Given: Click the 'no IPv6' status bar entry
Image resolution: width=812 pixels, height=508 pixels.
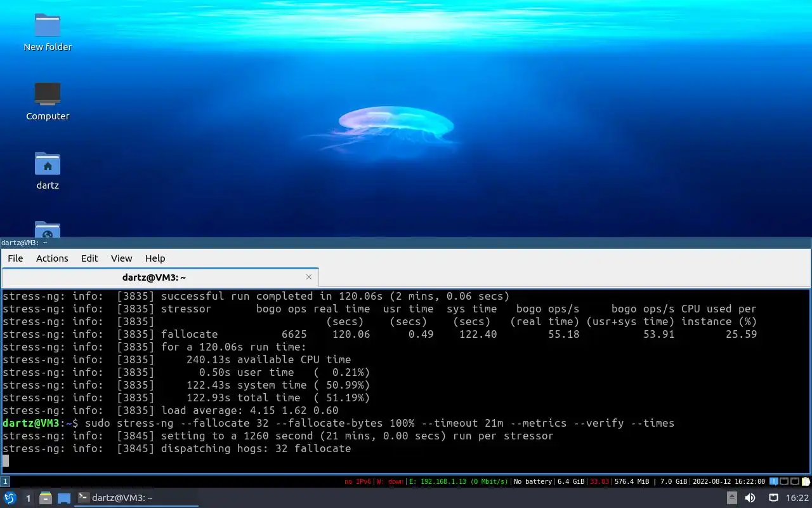Looking at the screenshot, I should tap(358, 481).
